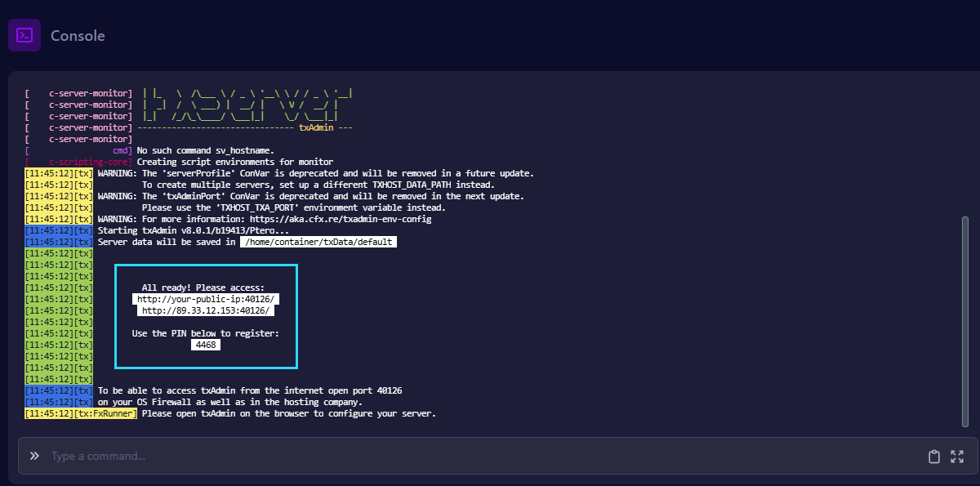The height and width of the screenshot is (486, 980).
Task: Click the 'Use the PIN below to register' text
Action: point(206,334)
